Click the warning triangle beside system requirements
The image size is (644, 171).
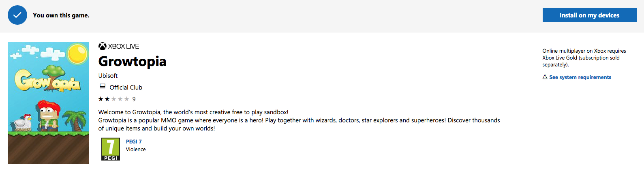click(x=545, y=77)
